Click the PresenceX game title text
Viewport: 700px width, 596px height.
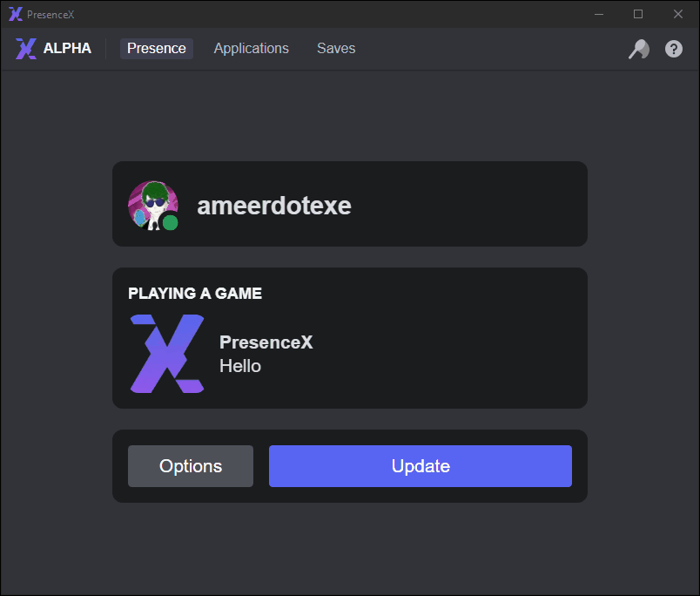tap(266, 342)
